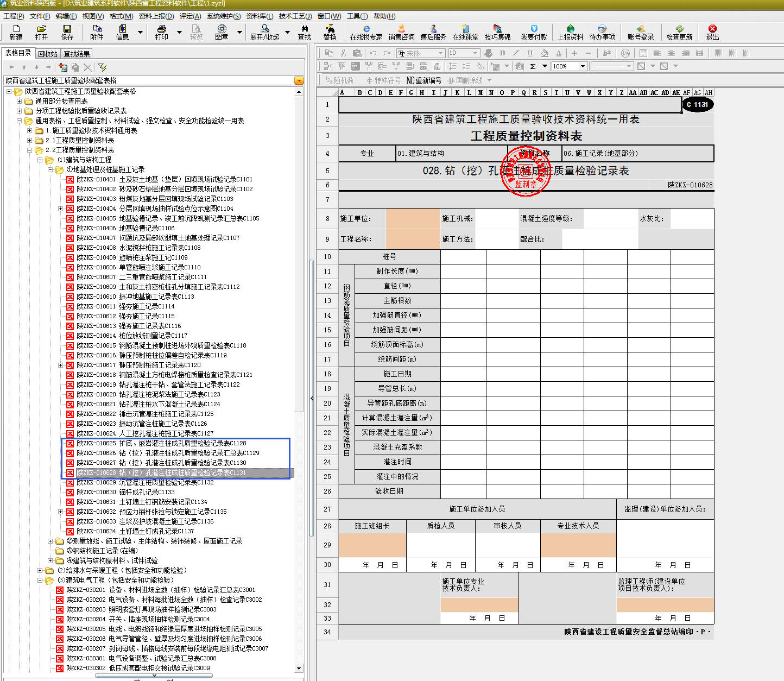Click the 新建 (New) toolbar icon

click(x=16, y=32)
